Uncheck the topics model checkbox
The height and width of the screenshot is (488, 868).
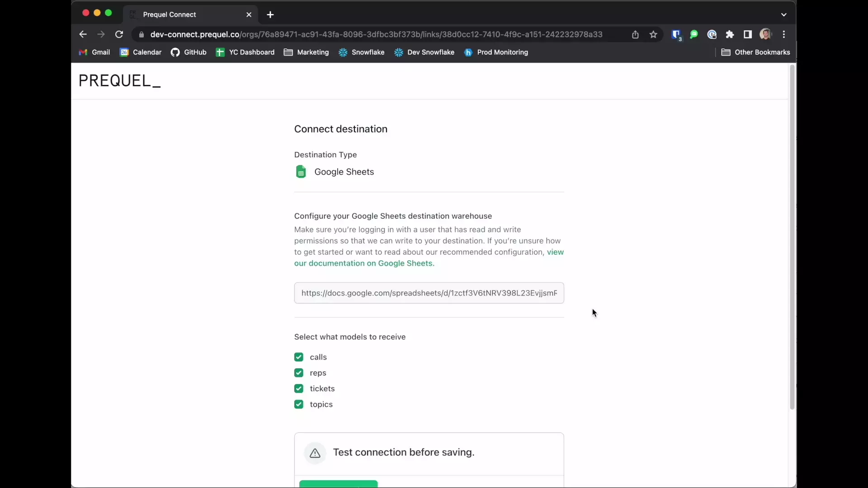coord(299,404)
